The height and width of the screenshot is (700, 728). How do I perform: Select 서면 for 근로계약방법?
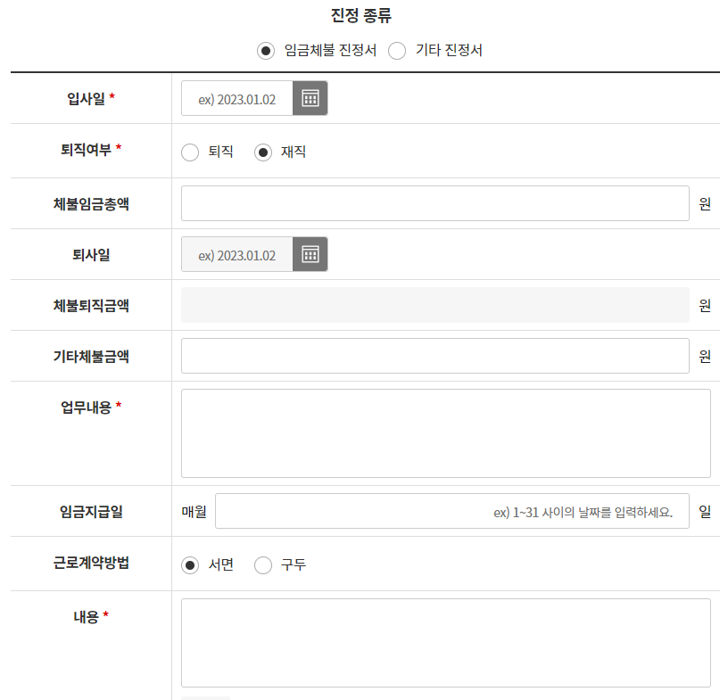click(190, 564)
